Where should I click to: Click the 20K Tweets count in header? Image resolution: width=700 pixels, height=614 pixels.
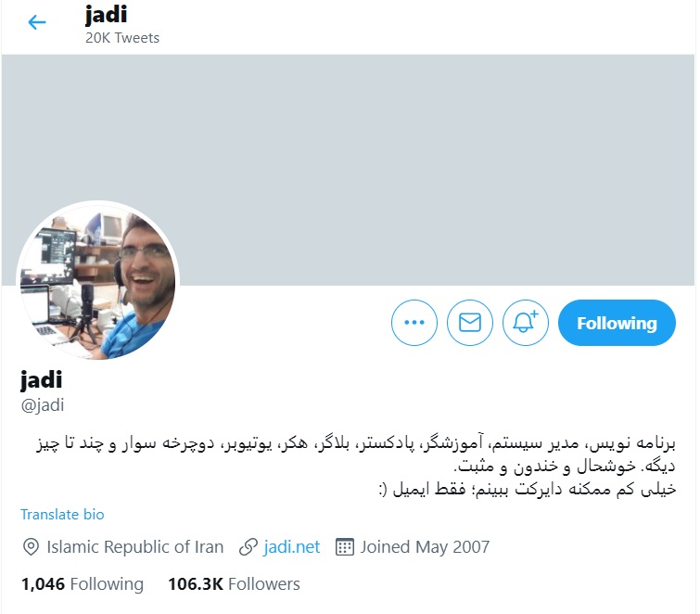(122, 38)
